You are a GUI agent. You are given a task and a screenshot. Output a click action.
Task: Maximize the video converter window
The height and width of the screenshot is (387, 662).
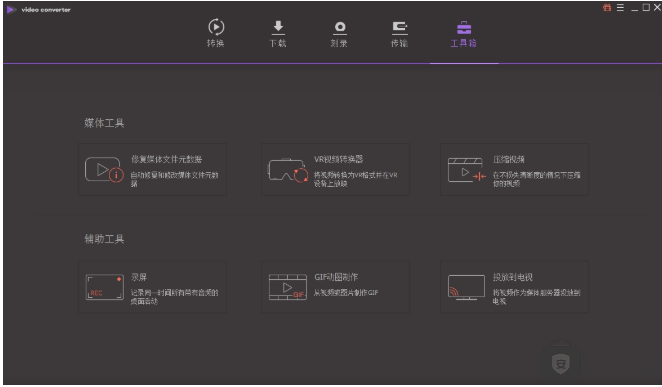tap(646, 8)
